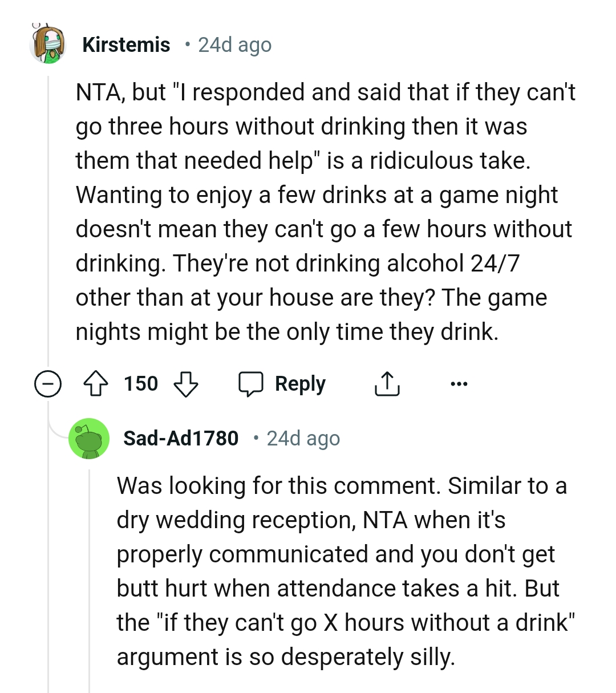Select the upvote arrow next to the count 150
Screen dimensions: 616x693
pos(96,383)
